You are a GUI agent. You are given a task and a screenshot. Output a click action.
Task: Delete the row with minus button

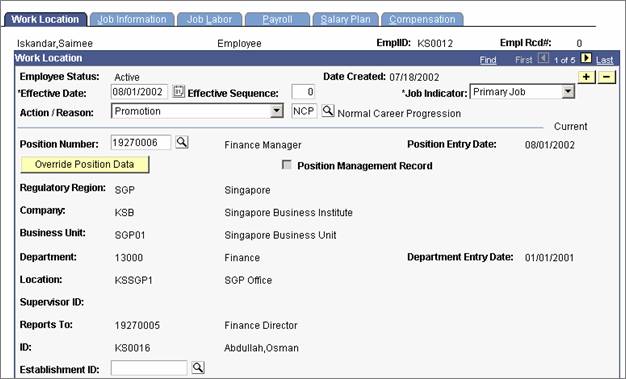[606, 77]
